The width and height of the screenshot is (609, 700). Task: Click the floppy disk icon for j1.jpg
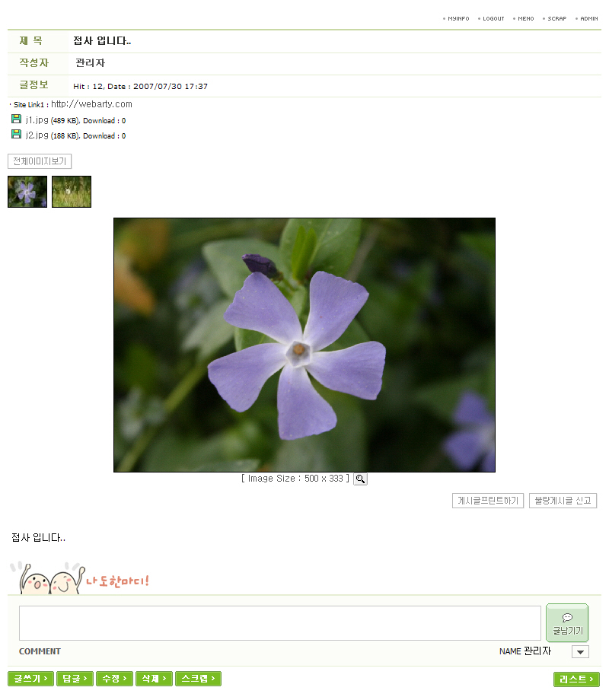[16, 119]
